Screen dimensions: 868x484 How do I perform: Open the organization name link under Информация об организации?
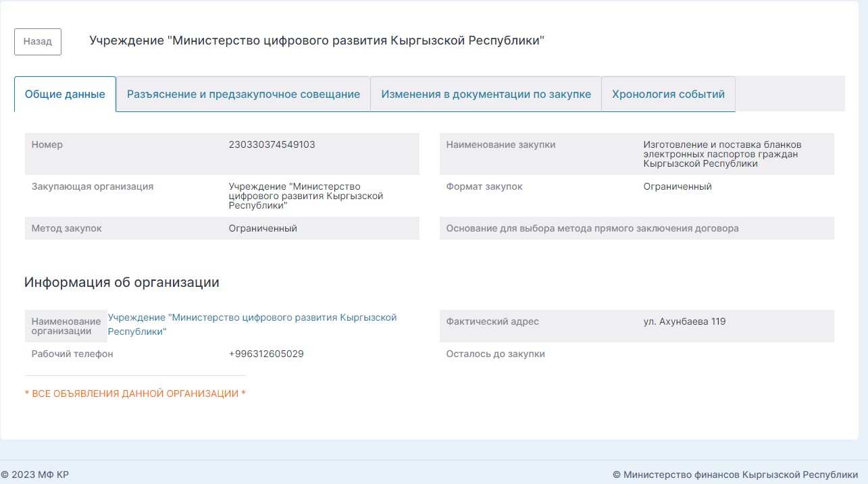click(252, 325)
